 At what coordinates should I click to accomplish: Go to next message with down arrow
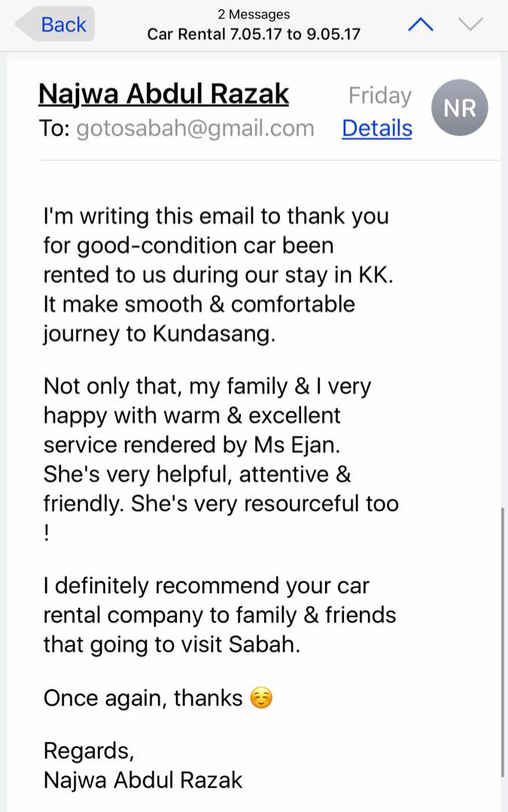[x=470, y=25]
